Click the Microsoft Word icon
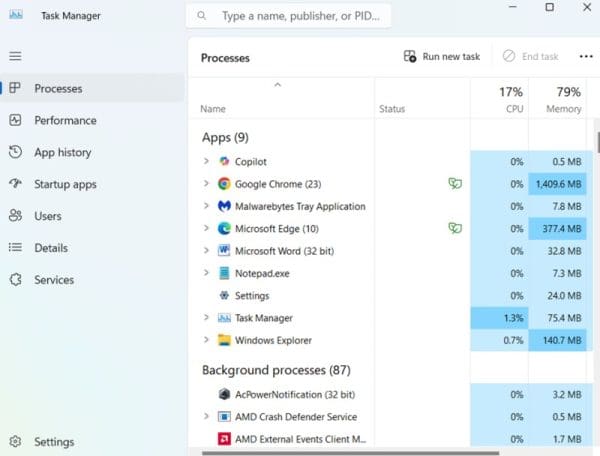Image resolution: width=600 pixels, height=456 pixels. (x=225, y=251)
